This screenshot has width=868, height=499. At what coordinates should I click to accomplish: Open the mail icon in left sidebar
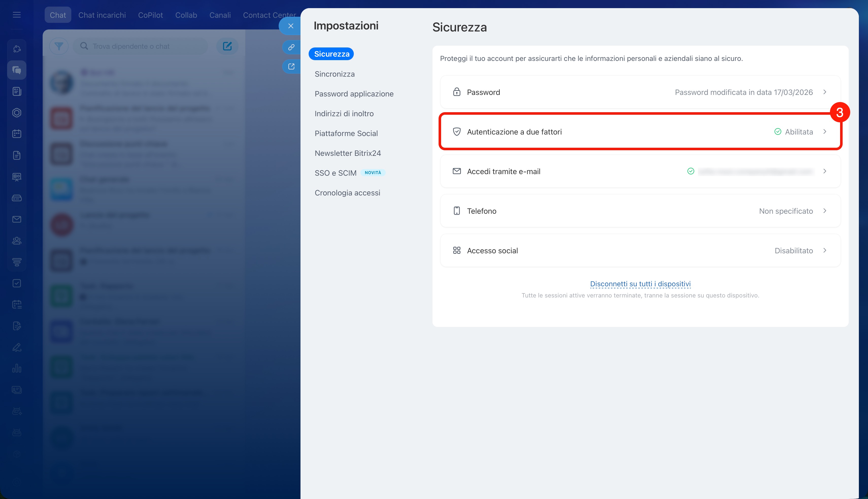pos(16,219)
